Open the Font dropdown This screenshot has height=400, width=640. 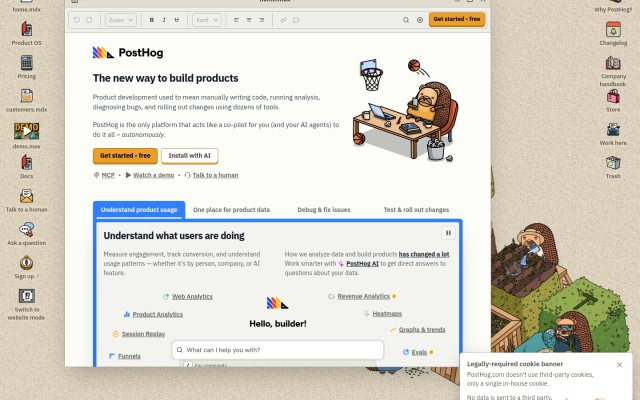coord(207,20)
